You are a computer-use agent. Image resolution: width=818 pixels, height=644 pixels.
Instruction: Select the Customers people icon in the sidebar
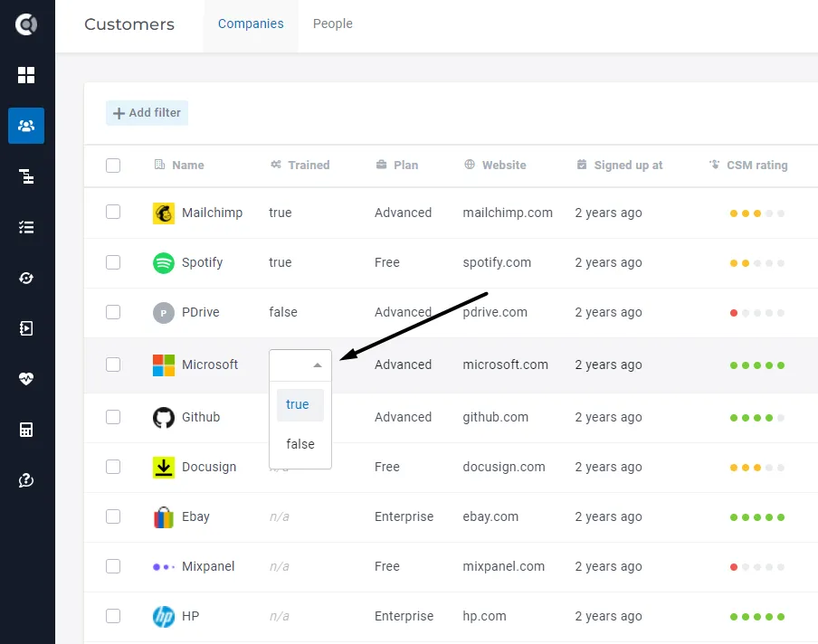pyautogui.click(x=26, y=126)
